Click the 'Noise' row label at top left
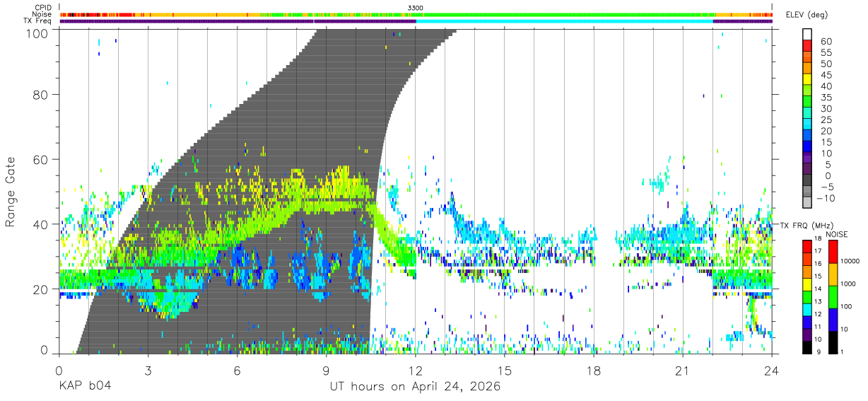This screenshot has height=401, width=868. [42, 14]
